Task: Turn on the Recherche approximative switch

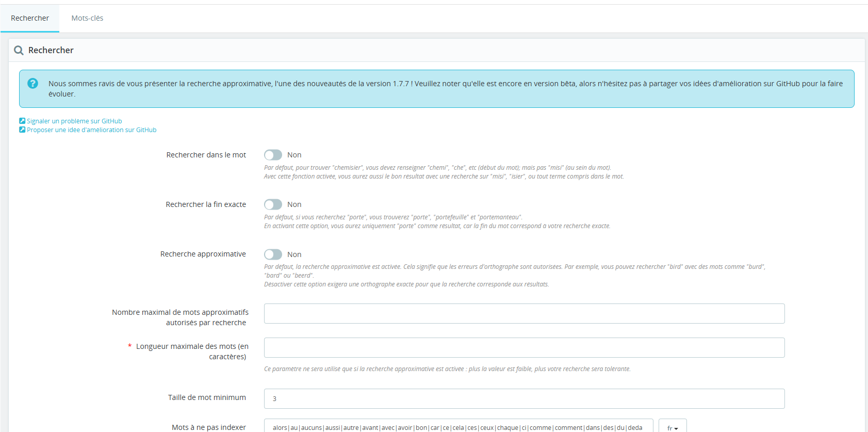Action: point(273,254)
